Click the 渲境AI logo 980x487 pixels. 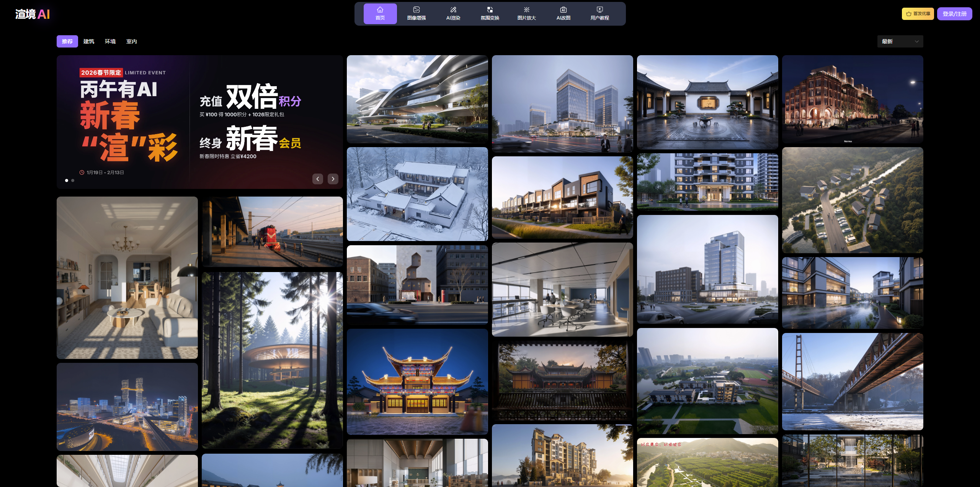[x=33, y=14]
